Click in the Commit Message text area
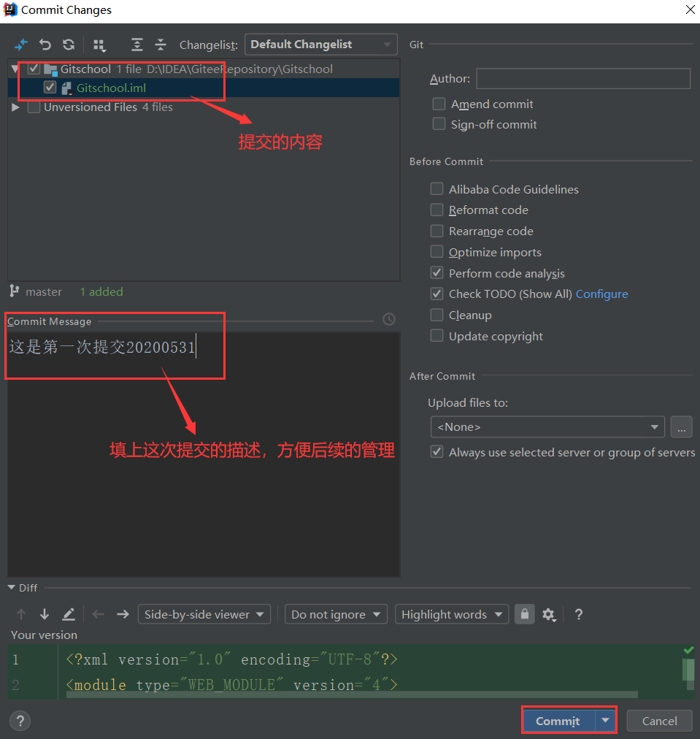 point(204,454)
